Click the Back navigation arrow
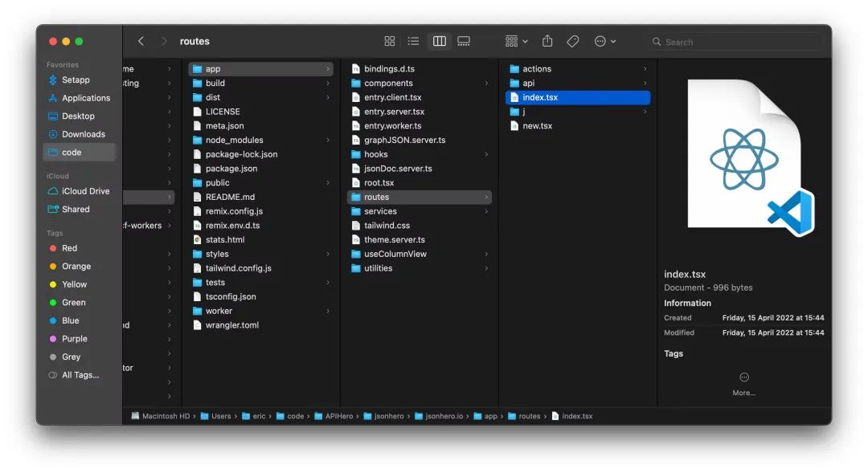Viewport: 868px width, 473px height. click(141, 41)
